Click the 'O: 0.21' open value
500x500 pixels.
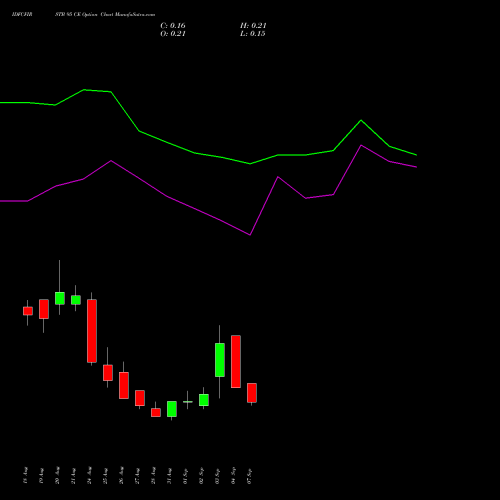(x=173, y=34)
